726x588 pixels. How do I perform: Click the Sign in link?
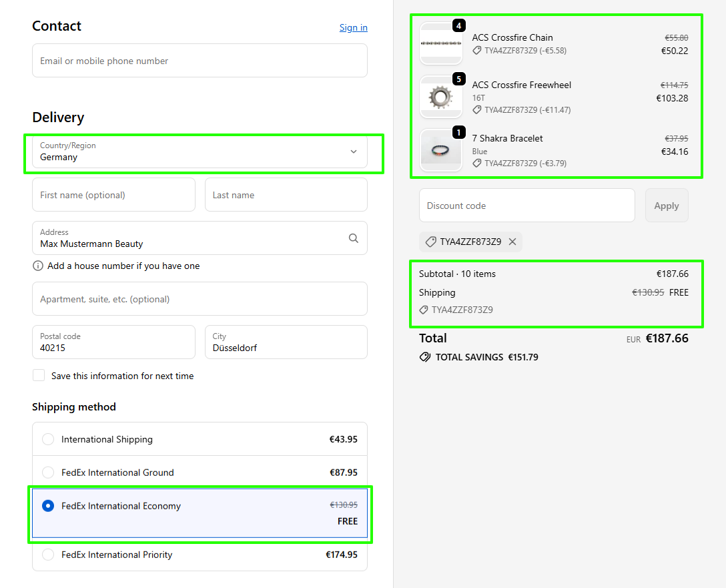[353, 27]
